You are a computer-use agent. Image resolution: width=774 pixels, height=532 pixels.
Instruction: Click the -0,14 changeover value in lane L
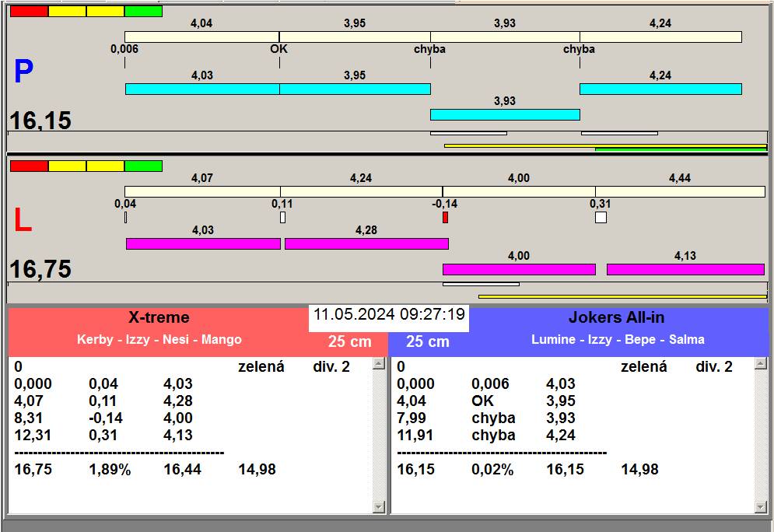coord(445,204)
